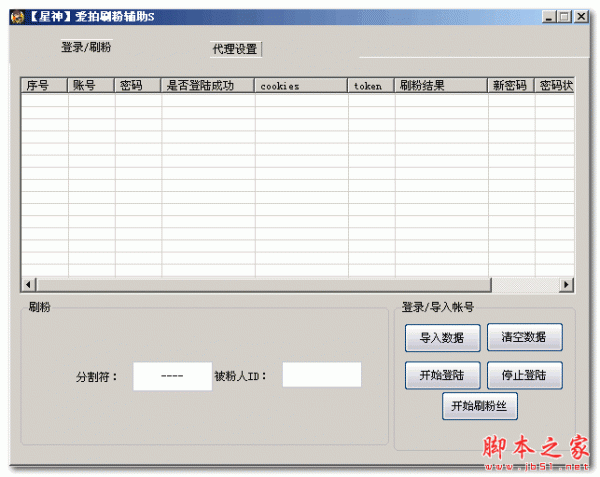Maximize the 爱拍刷粉辅助 window
600x477 pixels.
[x=564, y=17]
